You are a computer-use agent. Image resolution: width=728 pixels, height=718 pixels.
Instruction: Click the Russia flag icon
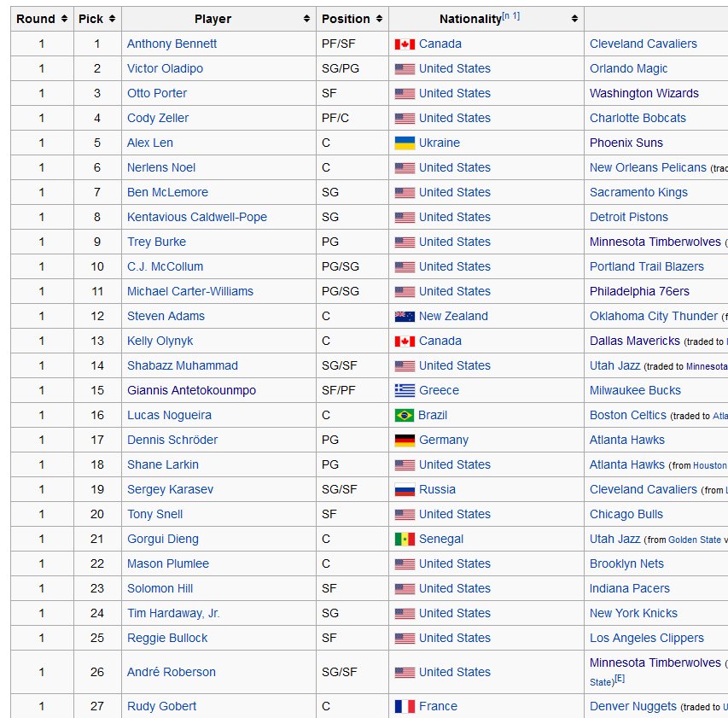coord(405,489)
